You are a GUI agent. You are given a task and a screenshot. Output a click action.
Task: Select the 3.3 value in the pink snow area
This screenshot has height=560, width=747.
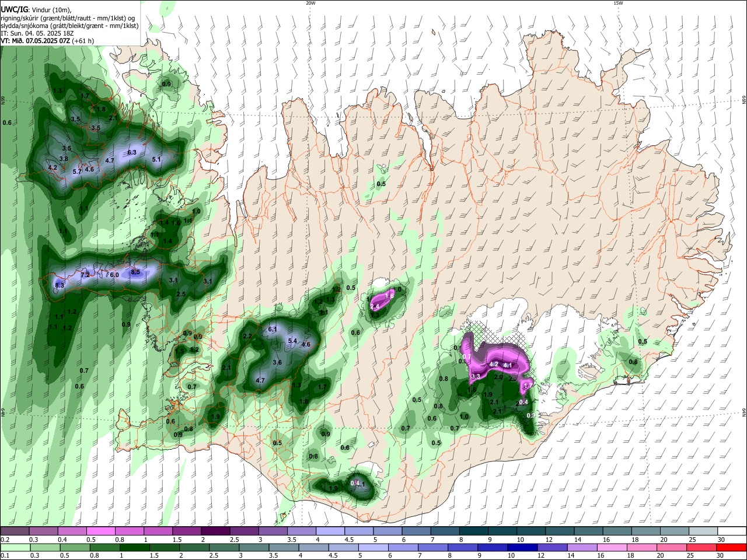(x=476, y=376)
